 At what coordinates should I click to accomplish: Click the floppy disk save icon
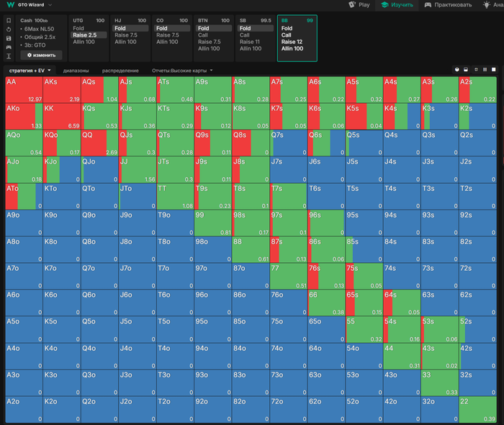(9, 38)
